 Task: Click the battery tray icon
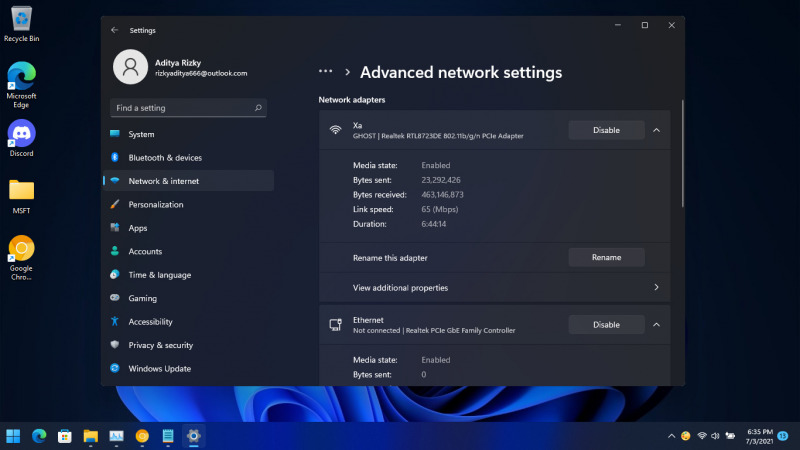pyautogui.click(x=731, y=436)
